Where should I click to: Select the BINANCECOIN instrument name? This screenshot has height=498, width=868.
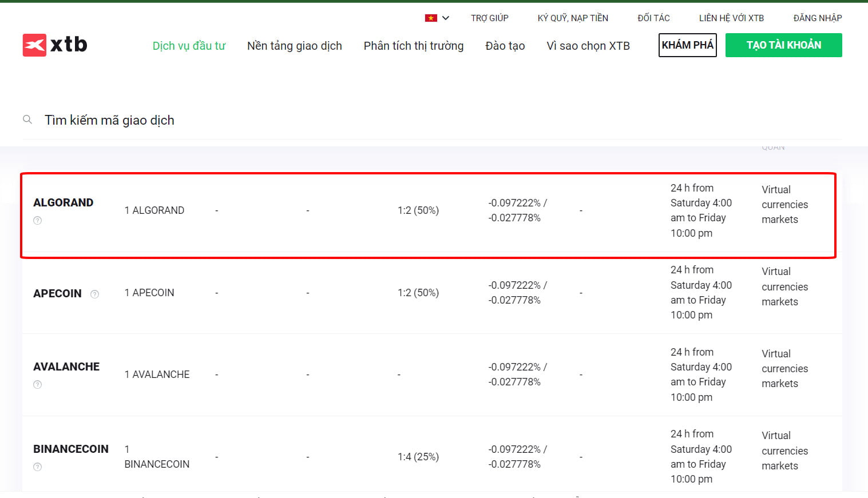[71, 449]
